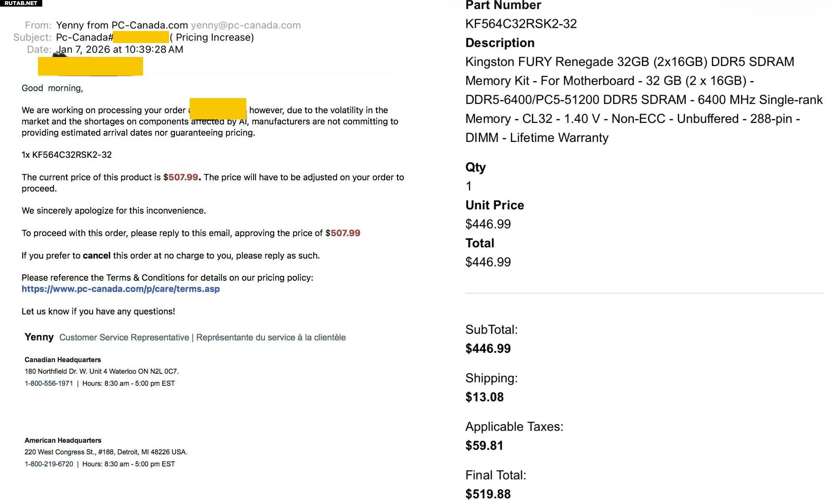The width and height of the screenshot is (833, 504).
Task: Click the red $507.99 current price
Action: [x=181, y=177]
